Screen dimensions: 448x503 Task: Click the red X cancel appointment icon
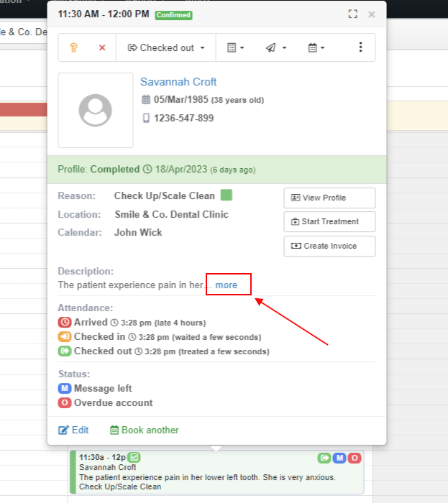[102, 48]
